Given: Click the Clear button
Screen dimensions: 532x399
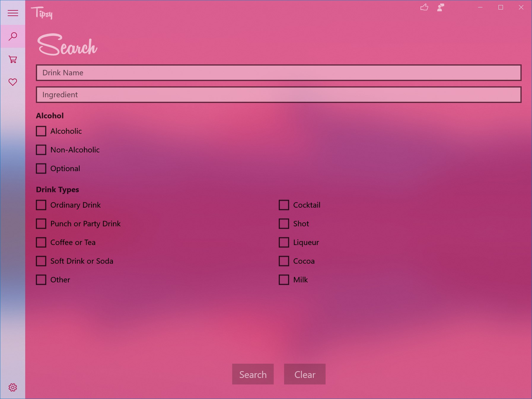Looking at the screenshot, I should [305, 374].
